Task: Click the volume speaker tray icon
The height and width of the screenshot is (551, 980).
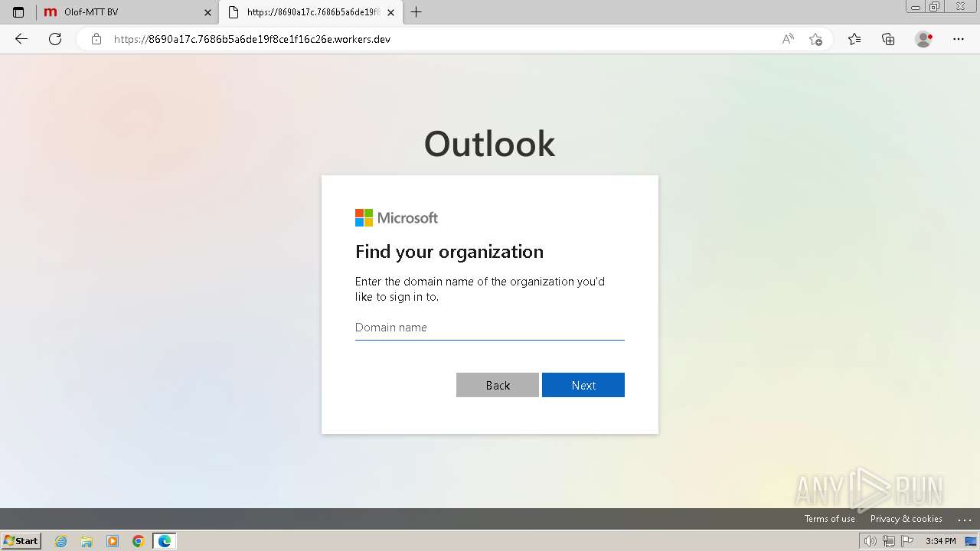Action: point(870,541)
